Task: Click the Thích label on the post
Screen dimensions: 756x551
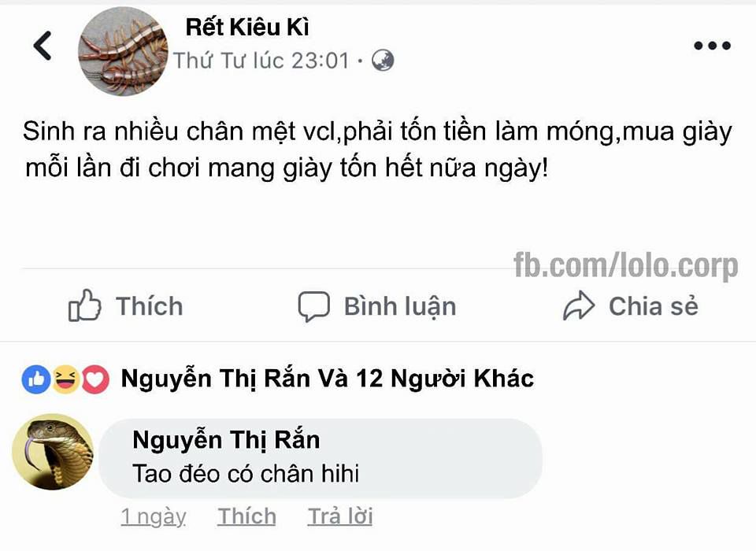Action: pos(150,307)
